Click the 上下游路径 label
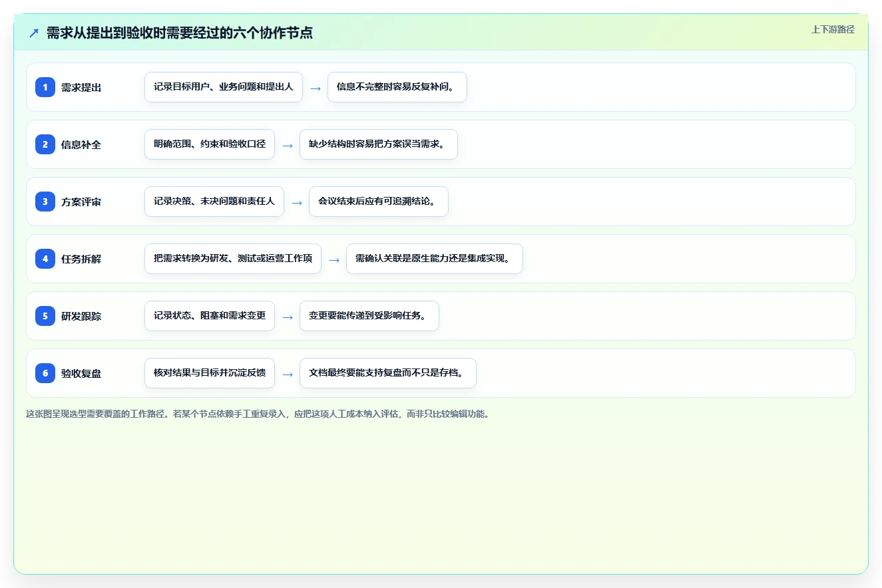This screenshot has height=588, width=882. 833,29
